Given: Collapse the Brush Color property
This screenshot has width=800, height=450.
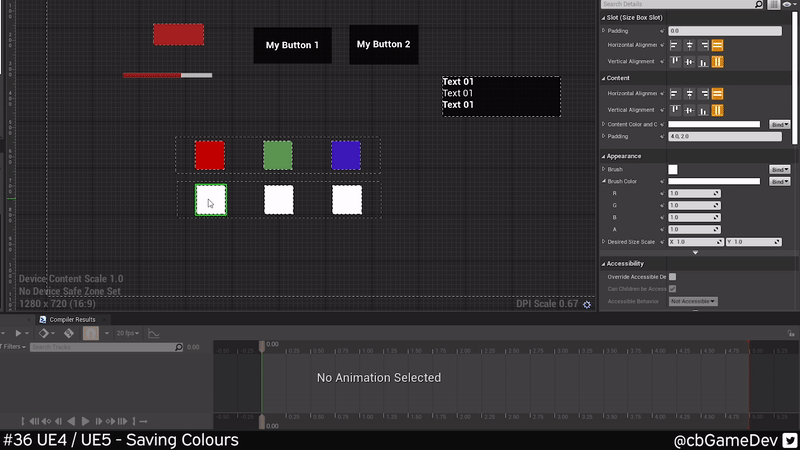Looking at the screenshot, I should pos(603,181).
